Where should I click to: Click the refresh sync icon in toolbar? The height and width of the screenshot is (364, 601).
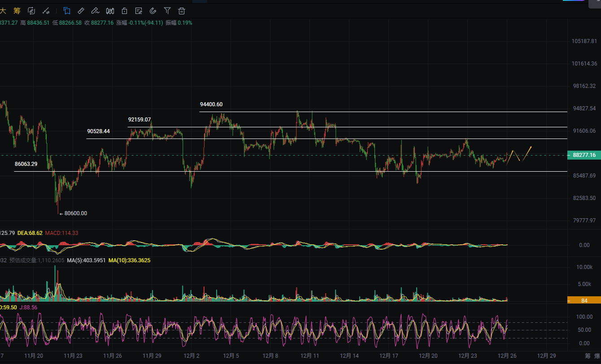click(31, 11)
